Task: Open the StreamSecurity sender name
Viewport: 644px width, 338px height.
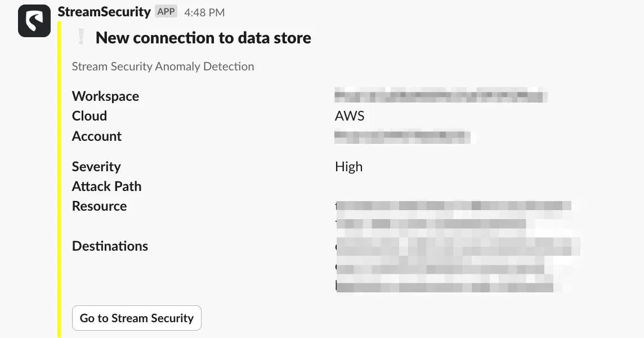Action: (104, 12)
